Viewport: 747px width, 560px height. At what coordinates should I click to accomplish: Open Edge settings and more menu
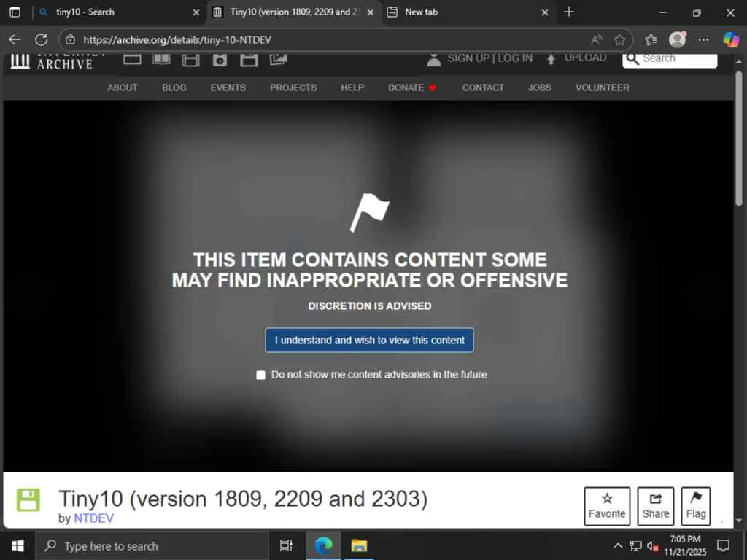[703, 39]
